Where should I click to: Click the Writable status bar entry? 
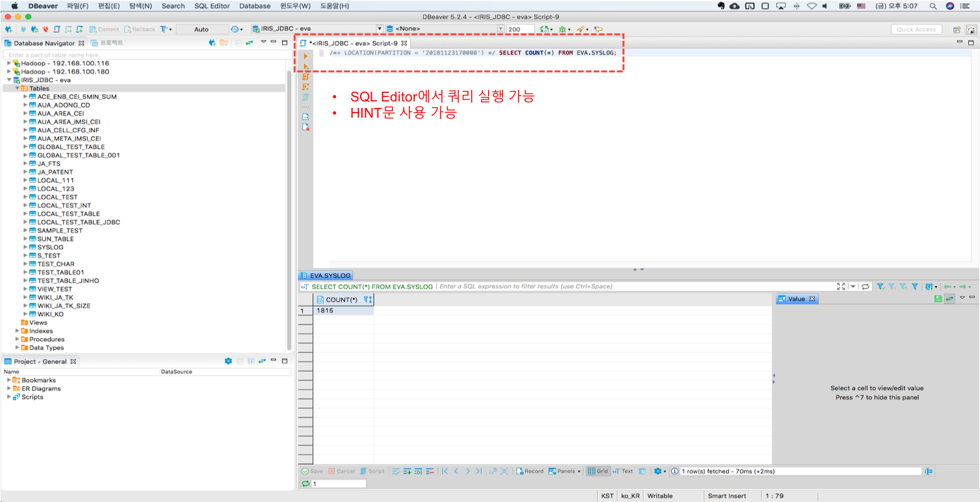coord(660,495)
